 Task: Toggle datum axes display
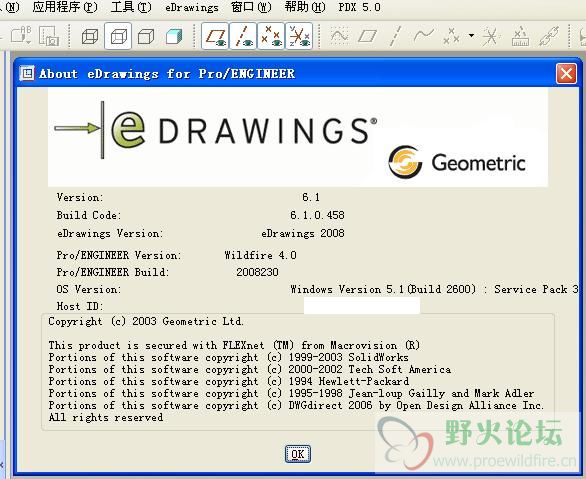pyautogui.click(x=243, y=36)
